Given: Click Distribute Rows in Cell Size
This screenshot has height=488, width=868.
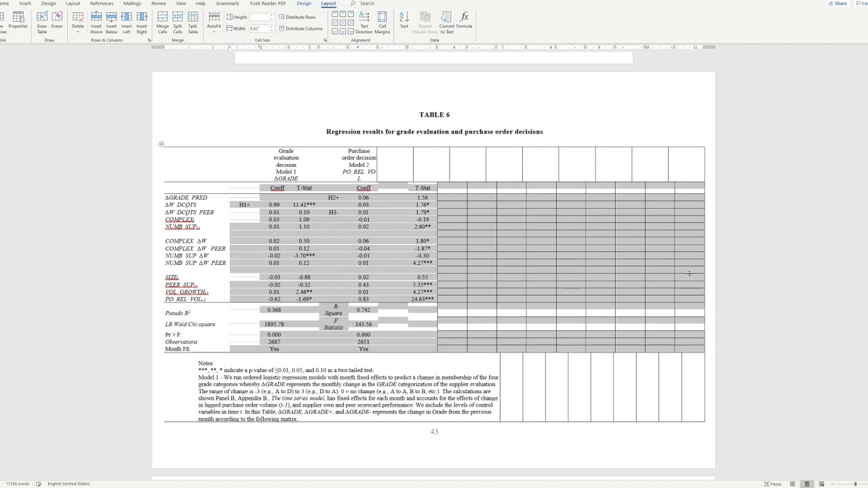Looking at the screenshot, I should pyautogui.click(x=298, y=17).
